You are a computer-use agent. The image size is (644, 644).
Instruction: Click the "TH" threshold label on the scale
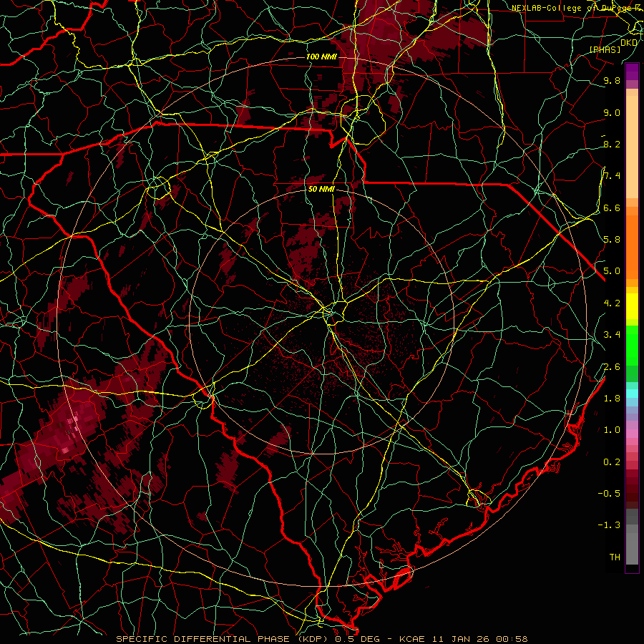[615, 557]
